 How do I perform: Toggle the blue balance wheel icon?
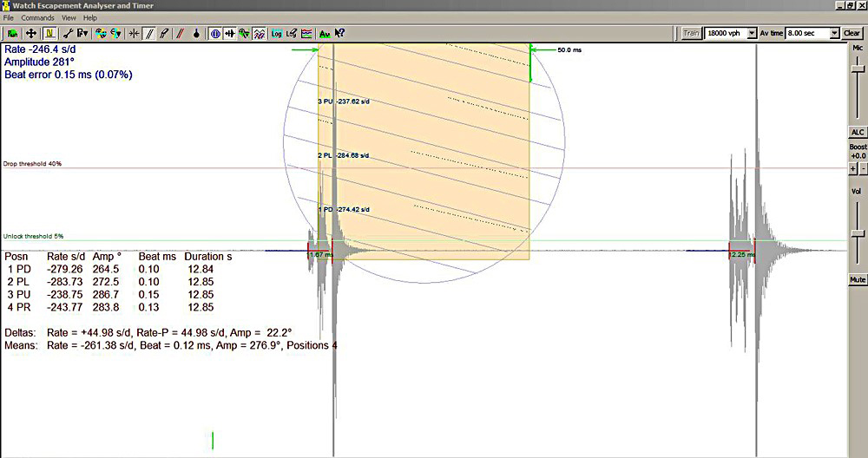tap(215, 34)
